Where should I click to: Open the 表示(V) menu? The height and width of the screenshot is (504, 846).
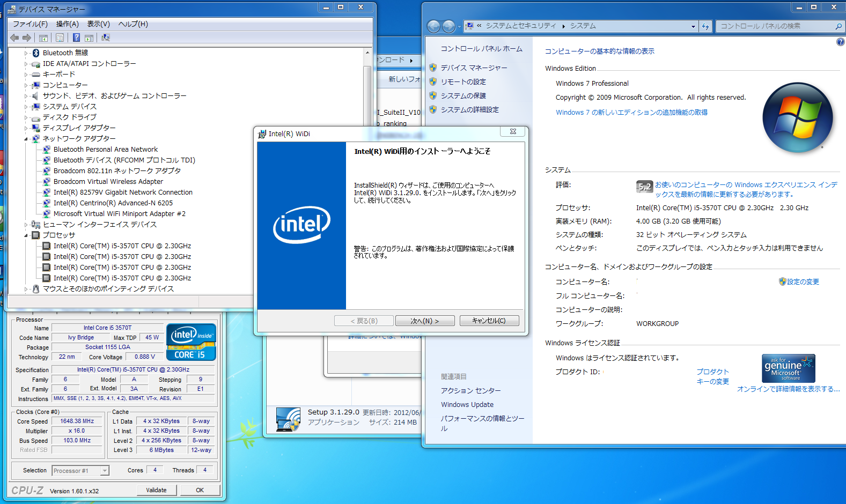click(x=98, y=24)
